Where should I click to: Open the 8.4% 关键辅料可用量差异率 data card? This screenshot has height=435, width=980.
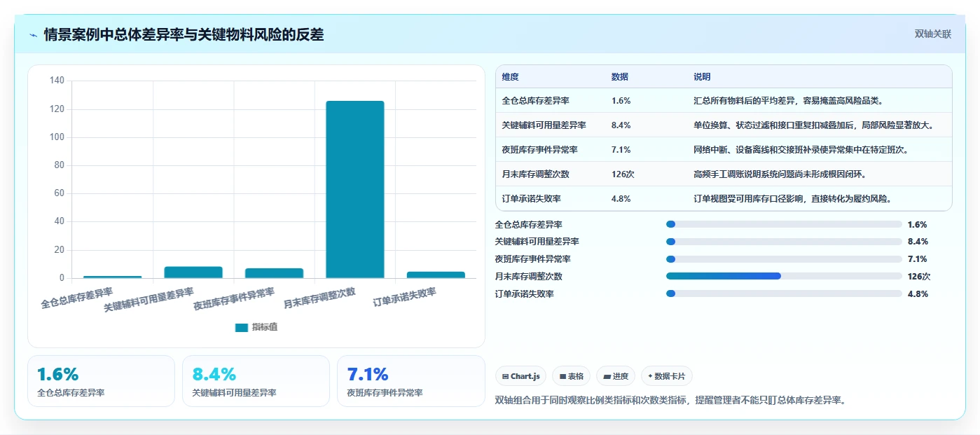[x=256, y=381]
